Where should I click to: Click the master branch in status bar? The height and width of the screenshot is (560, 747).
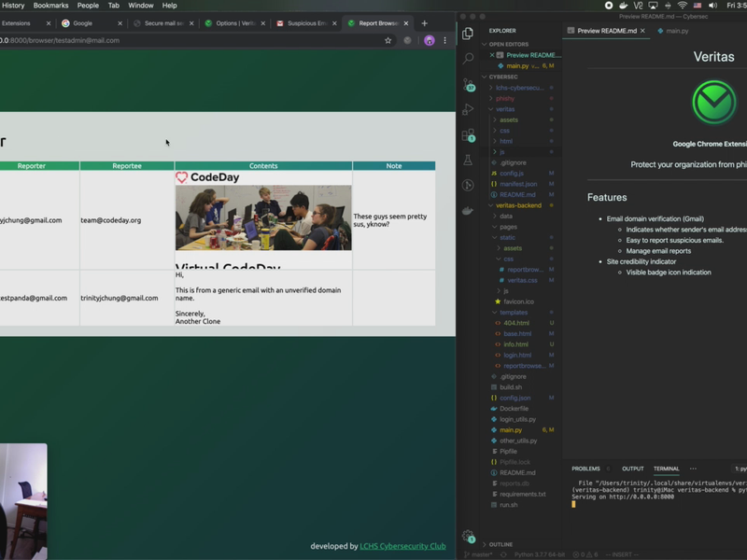[x=478, y=554]
